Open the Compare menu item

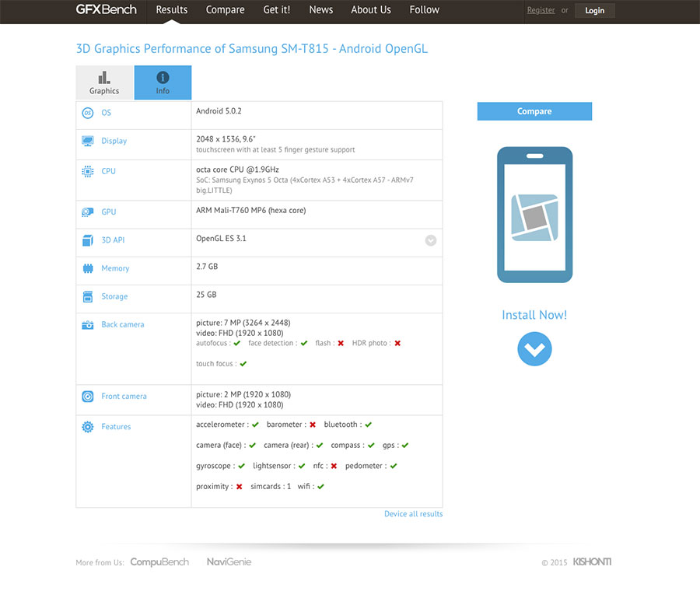point(225,10)
